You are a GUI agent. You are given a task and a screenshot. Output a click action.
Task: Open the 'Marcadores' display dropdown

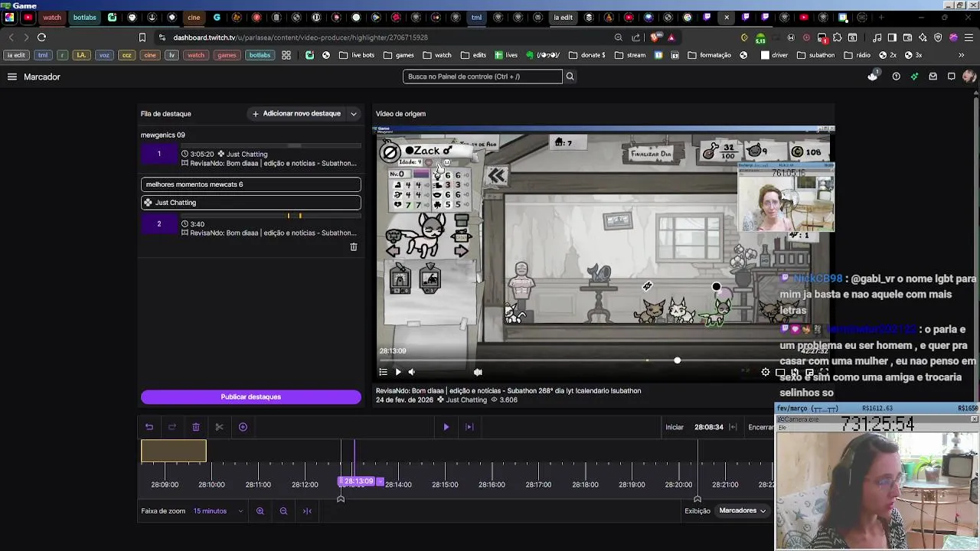click(x=743, y=510)
